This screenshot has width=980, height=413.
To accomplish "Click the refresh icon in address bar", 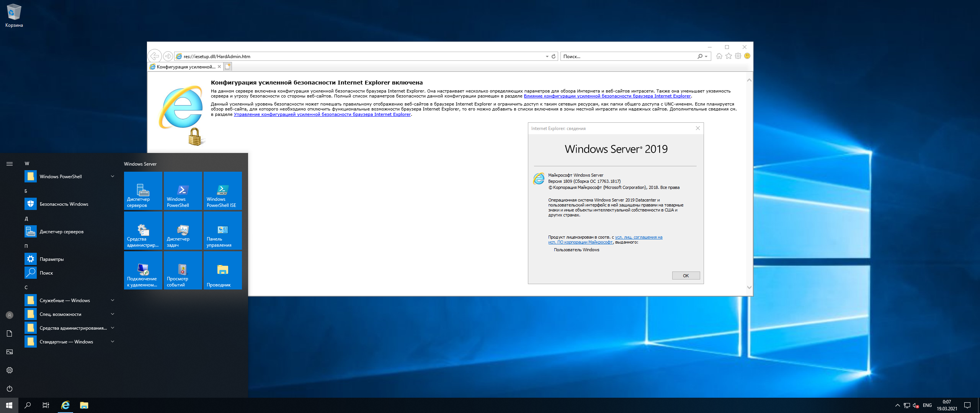I will 553,56.
